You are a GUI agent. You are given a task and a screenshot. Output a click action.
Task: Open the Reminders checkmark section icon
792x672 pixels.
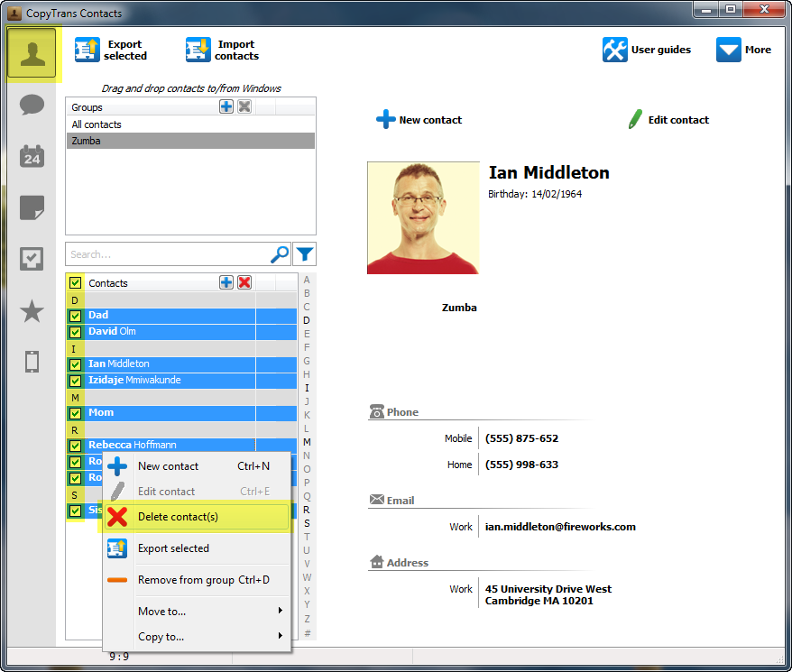32,259
